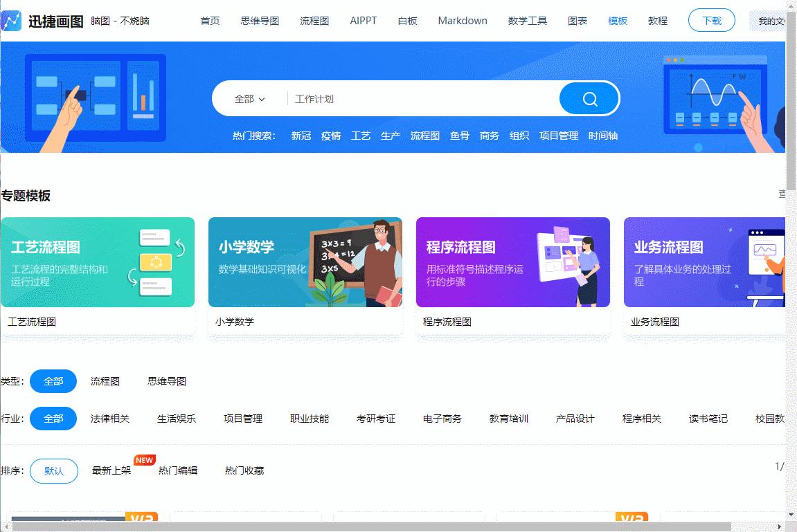Image resolution: width=797 pixels, height=532 pixels.
Task: Sort templates by 热门收藏
Action: (x=244, y=470)
